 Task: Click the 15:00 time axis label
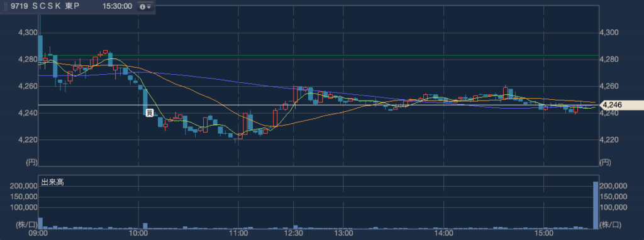[x=543, y=234]
